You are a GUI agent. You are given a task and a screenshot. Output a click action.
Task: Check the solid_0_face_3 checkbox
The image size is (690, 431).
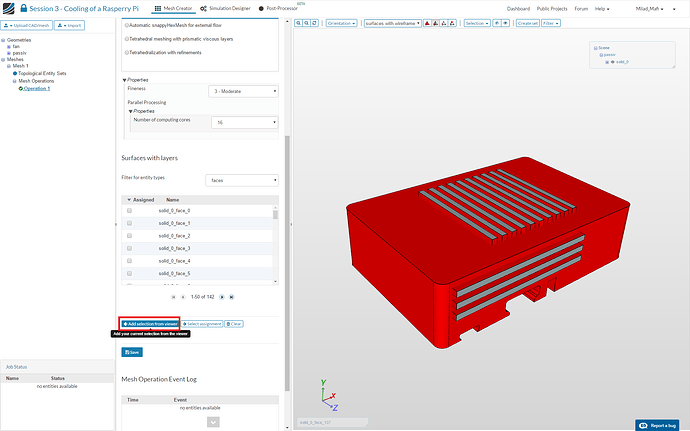click(x=129, y=248)
